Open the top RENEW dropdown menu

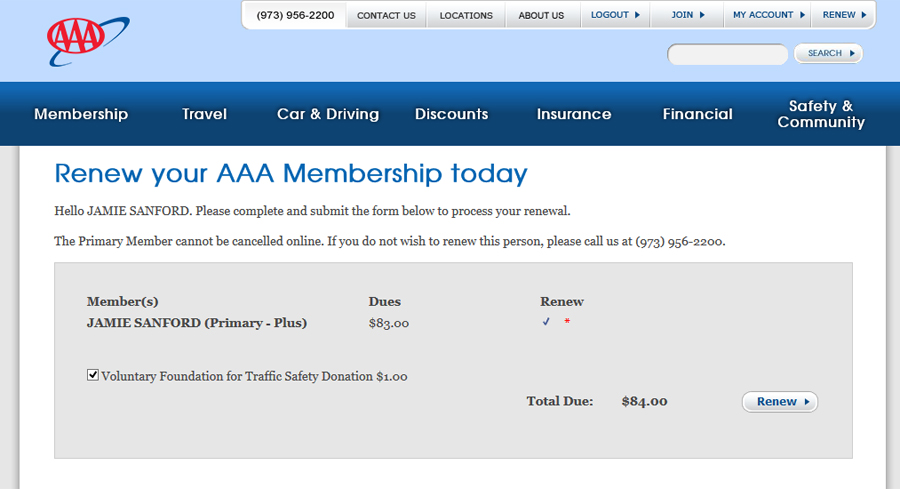click(x=844, y=15)
